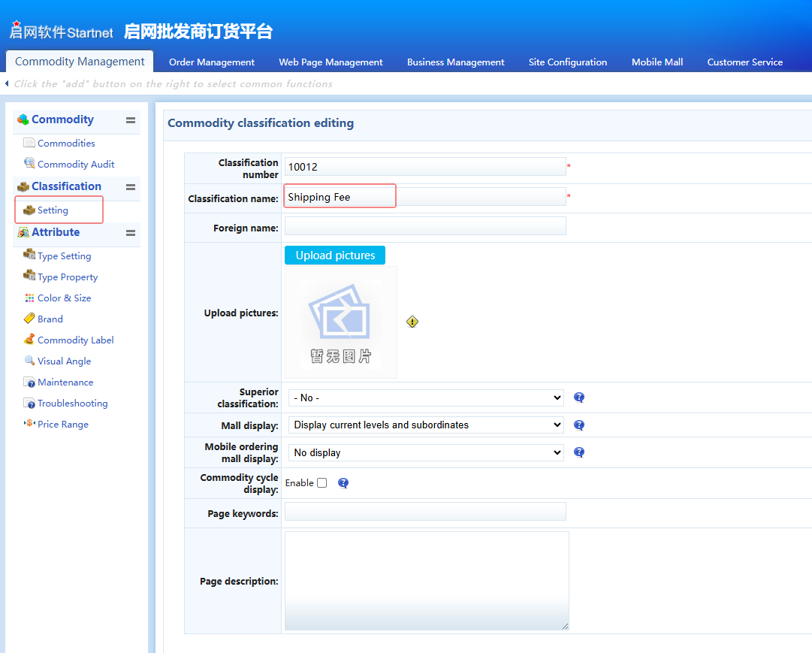Click the Brand tag icon

point(29,319)
